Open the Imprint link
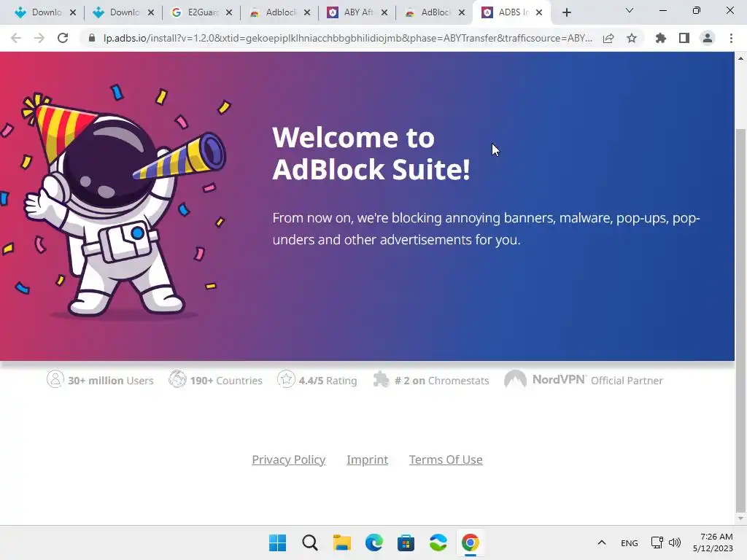Image resolution: width=747 pixels, height=560 pixels. tap(368, 459)
